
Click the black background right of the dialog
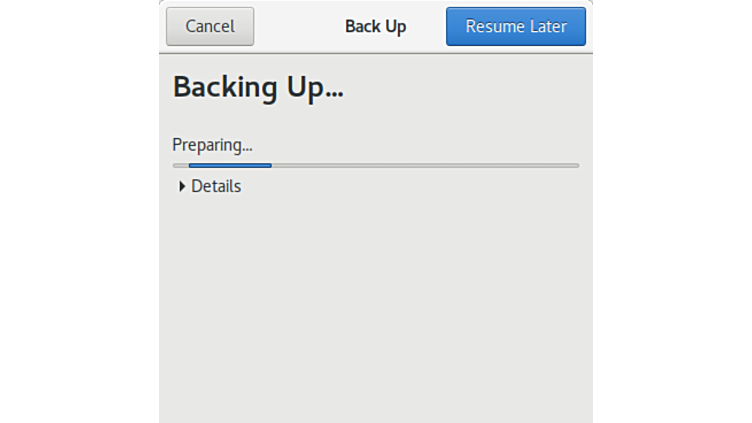[672, 211]
